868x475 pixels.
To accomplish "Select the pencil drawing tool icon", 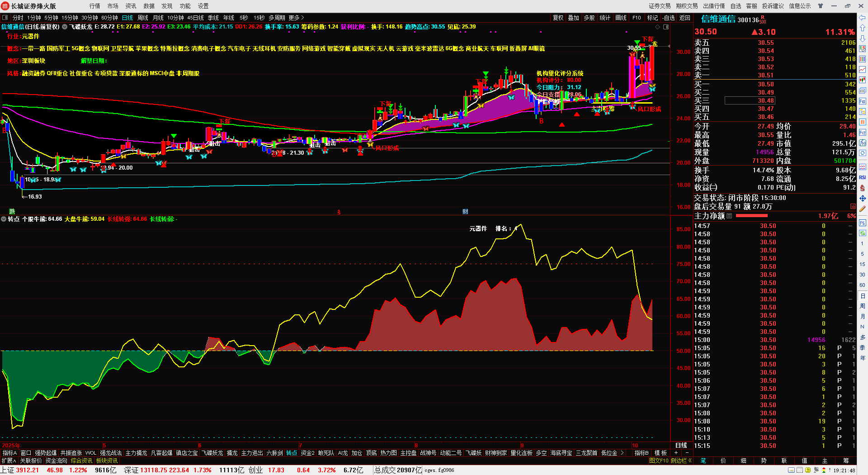I will tap(863, 209).
